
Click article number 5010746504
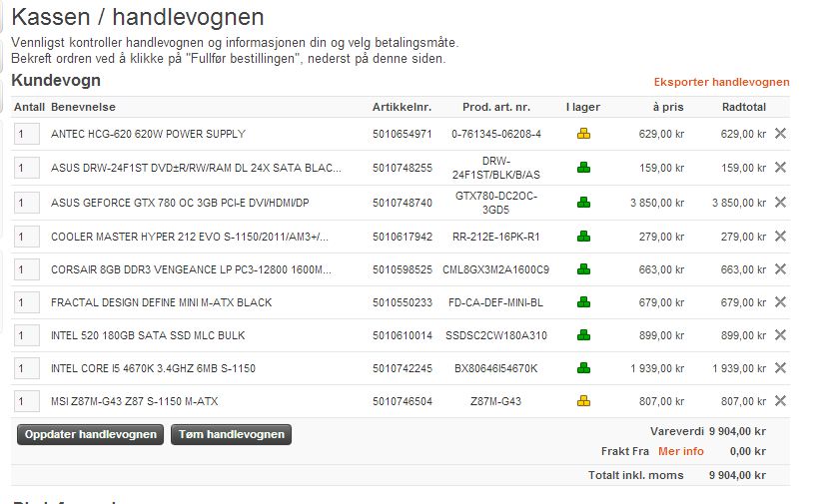(403, 401)
